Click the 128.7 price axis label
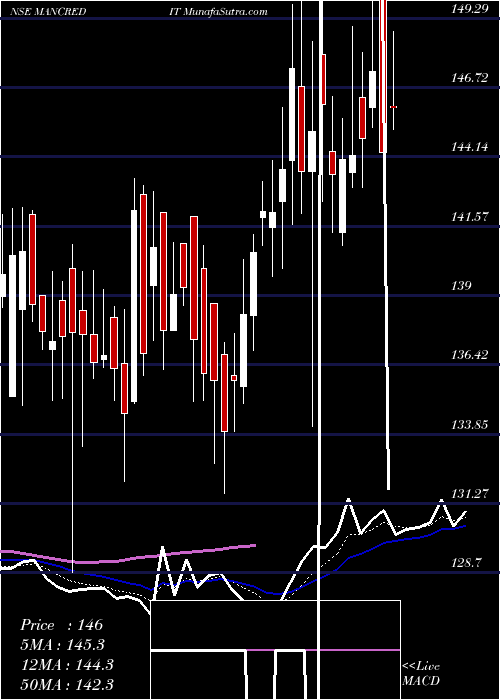Viewport: 500px width, 700px height. (467, 562)
